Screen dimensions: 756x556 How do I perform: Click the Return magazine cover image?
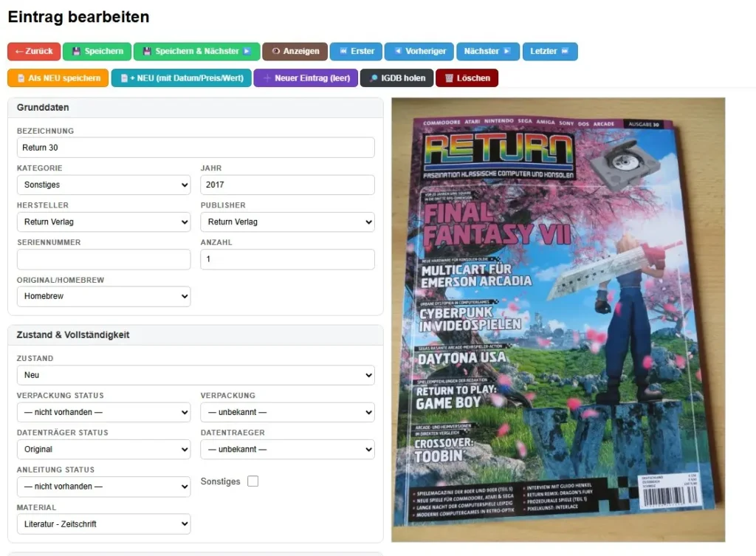(x=558, y=320)
